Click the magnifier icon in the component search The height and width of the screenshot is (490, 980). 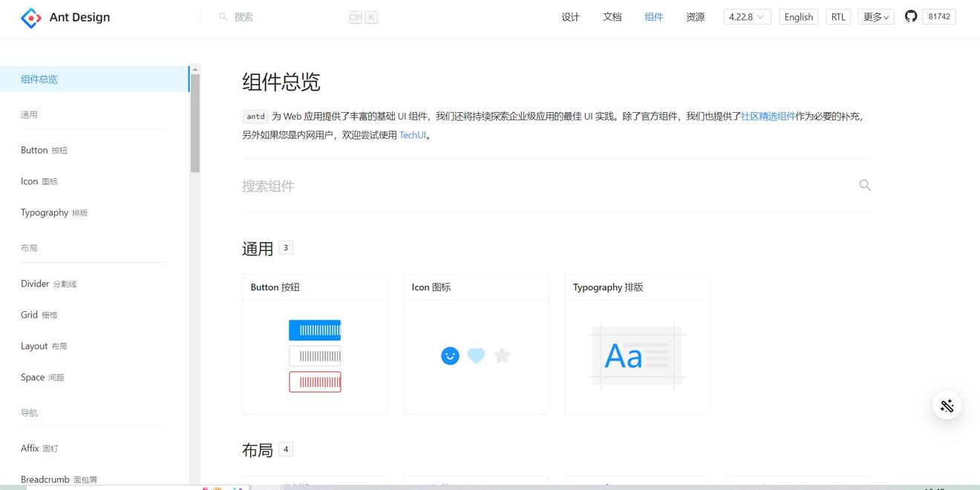(865, 186)
